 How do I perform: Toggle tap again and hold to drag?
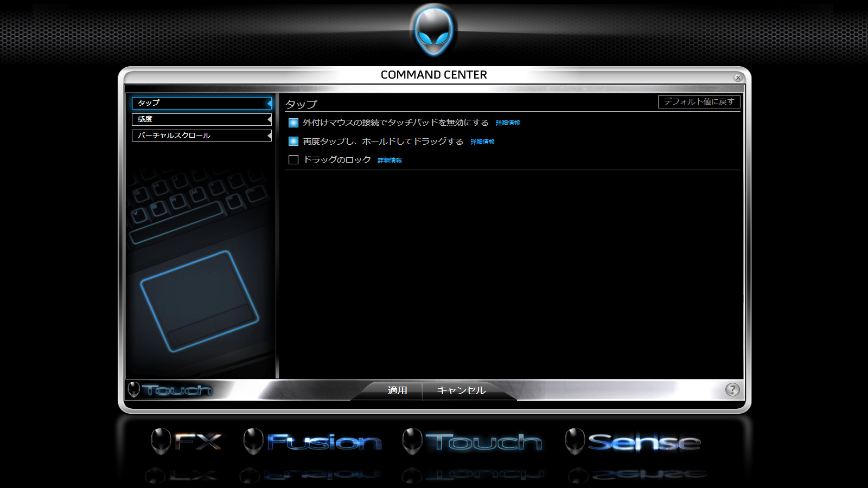point(293,142)
